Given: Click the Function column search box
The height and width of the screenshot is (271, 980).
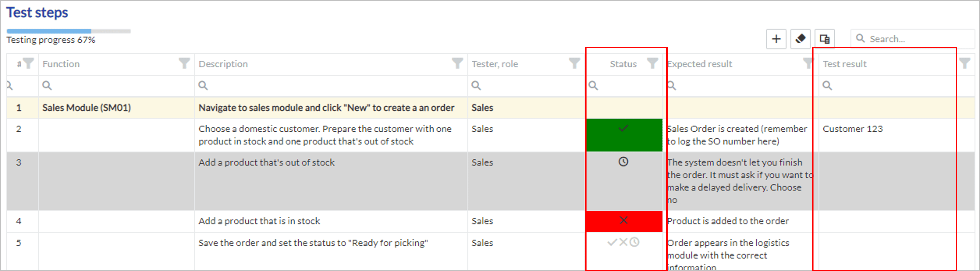Looking at the screenshot, I should click(x=116, y=86).
